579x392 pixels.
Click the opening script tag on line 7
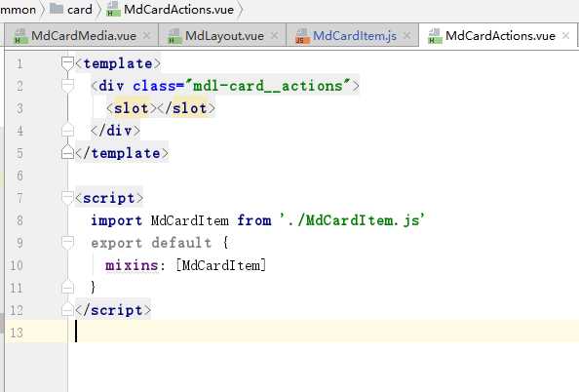109,198
